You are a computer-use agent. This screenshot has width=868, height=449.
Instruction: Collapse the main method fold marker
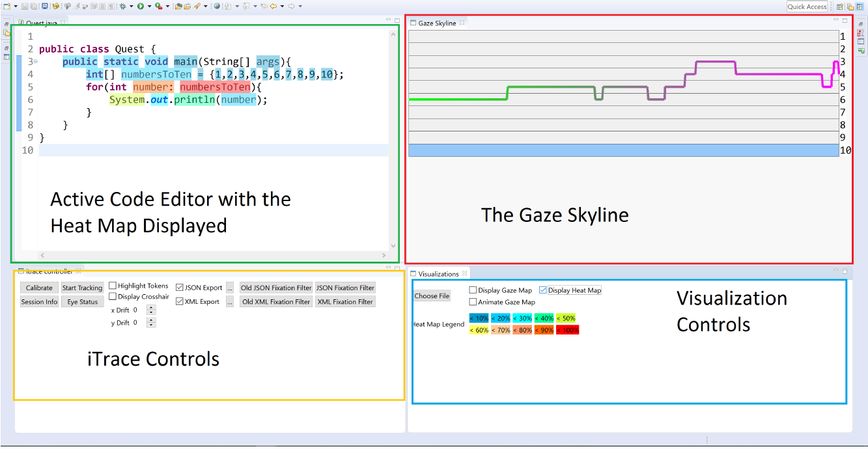click(x=35, y=62)
